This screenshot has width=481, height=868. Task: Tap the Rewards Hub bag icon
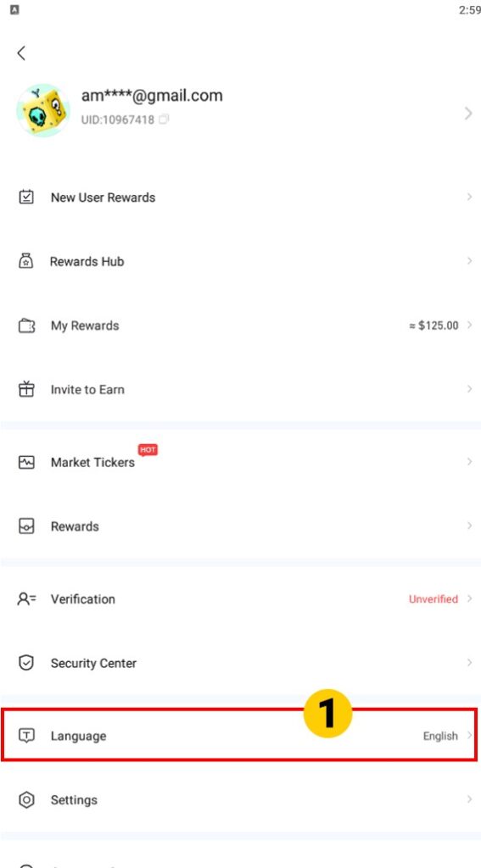pos(26,261)
